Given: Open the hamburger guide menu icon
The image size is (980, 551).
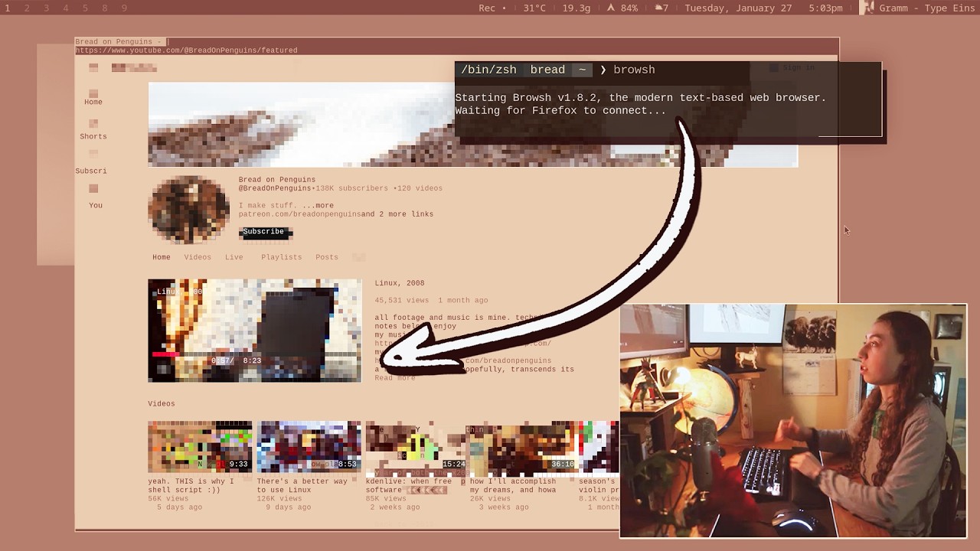Looking at the screenshot, I should 93,68.
